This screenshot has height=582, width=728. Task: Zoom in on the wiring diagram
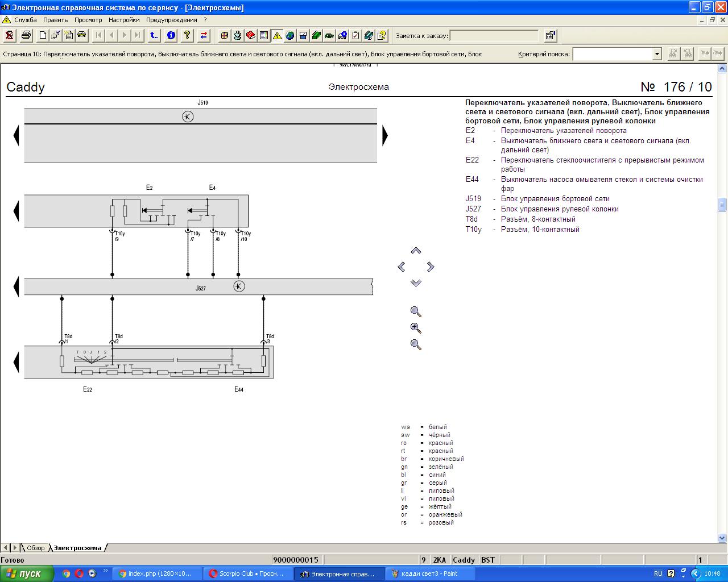(x=416, y=328)
